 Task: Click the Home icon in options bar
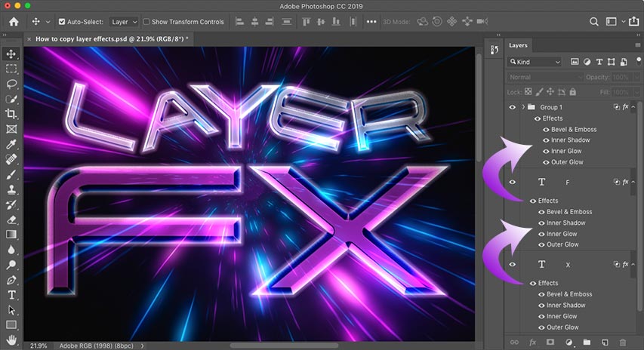pyautogui.click(x=14, y=22)
